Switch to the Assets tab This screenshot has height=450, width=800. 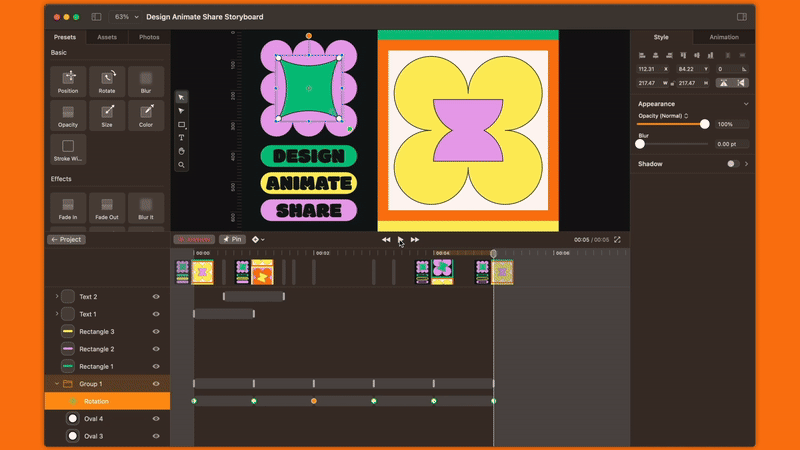[x=107, y=37]
